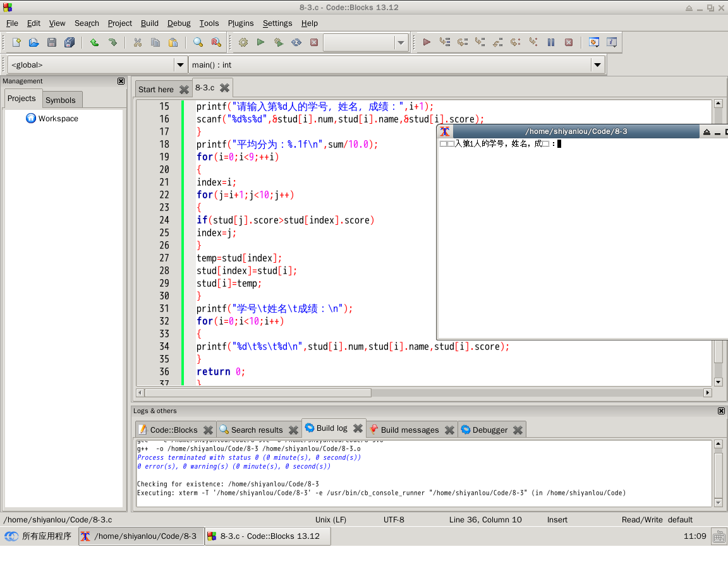
Task: Click the Rebuild icon
Action: coord(296,43)
